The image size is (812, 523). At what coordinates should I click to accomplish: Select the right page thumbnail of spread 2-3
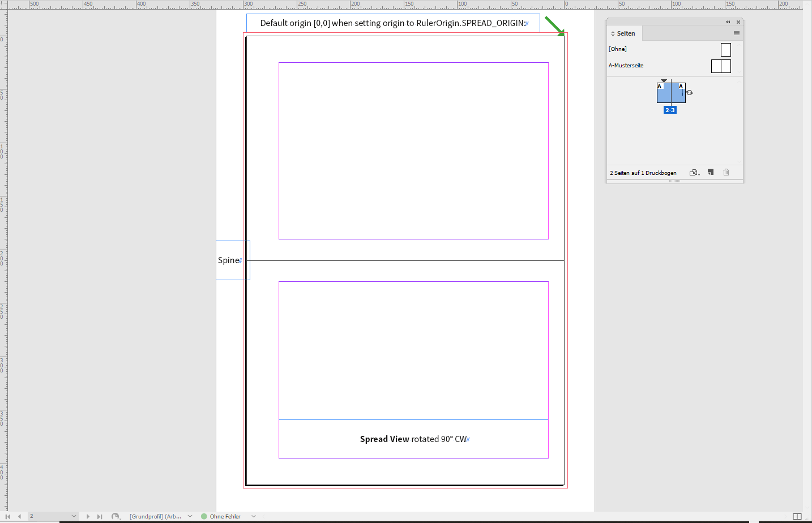coord(678,93)
